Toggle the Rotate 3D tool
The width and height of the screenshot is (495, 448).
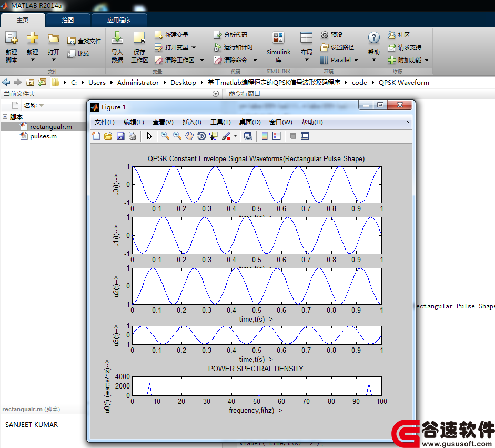(x=201, y=136)
